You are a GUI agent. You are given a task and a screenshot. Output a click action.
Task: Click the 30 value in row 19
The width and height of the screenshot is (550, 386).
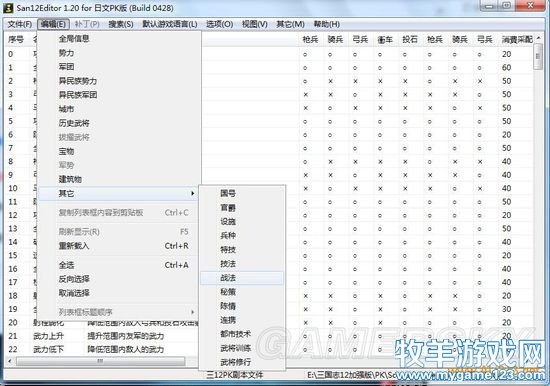(507, 309)
